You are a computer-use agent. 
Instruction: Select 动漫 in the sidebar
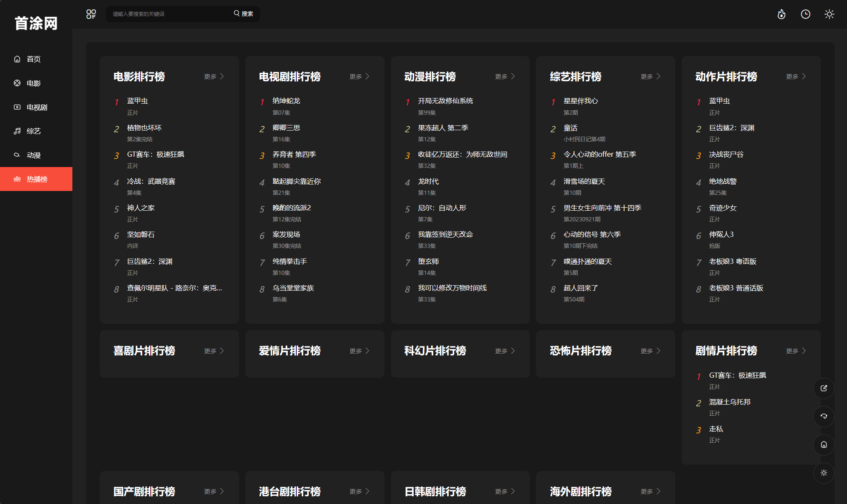tap(33, 155)
